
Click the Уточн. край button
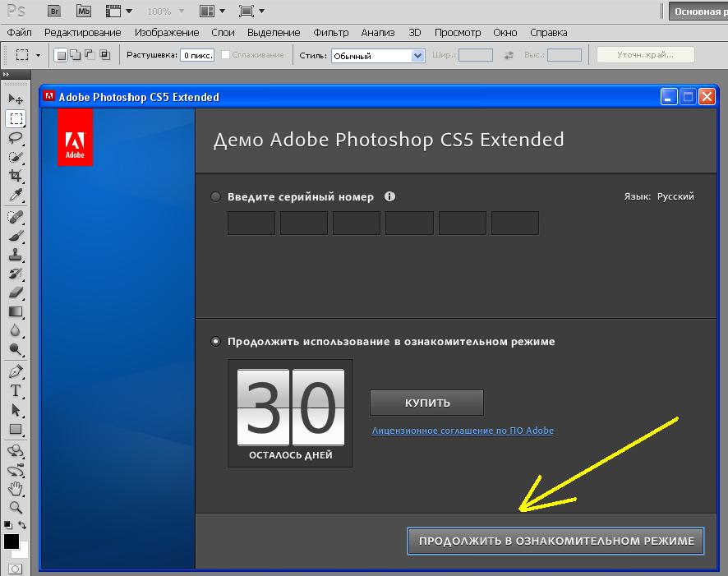[645, 55]
